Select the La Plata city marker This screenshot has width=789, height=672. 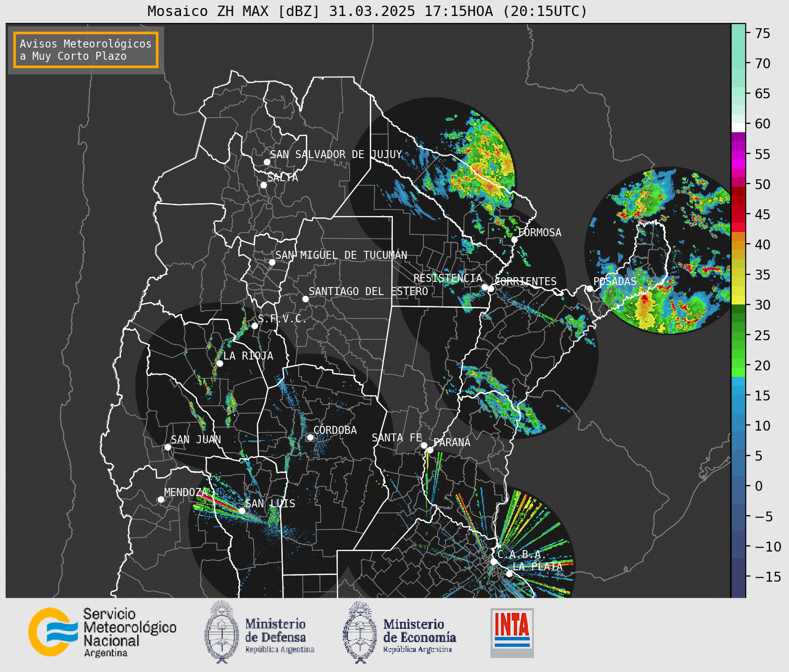[x=509, y=574]
